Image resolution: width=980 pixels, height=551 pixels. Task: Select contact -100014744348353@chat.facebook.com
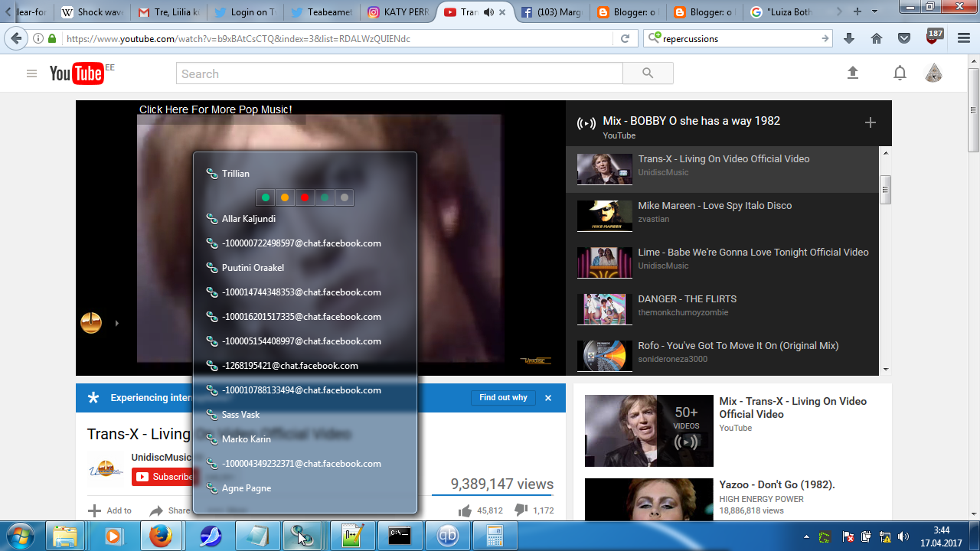pos(305,292)
